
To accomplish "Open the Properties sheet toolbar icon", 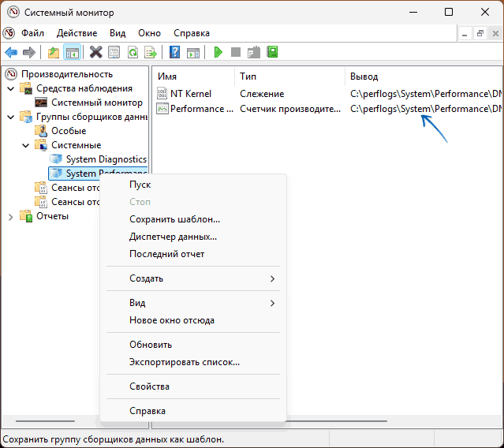I will (114, 52).
